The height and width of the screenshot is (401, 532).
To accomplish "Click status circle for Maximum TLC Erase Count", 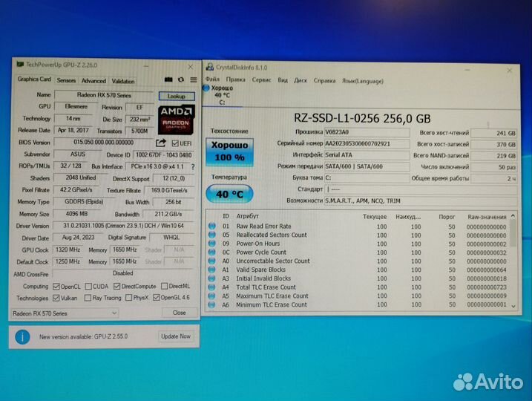I will (212, 296).
